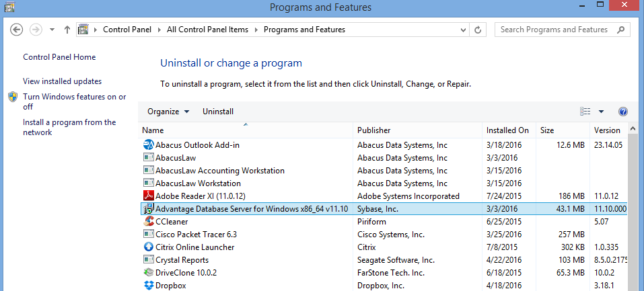Go up one level with Up arrow
Image resolution: width=644 pixels, height=291 pixels.
click(67, 30)
